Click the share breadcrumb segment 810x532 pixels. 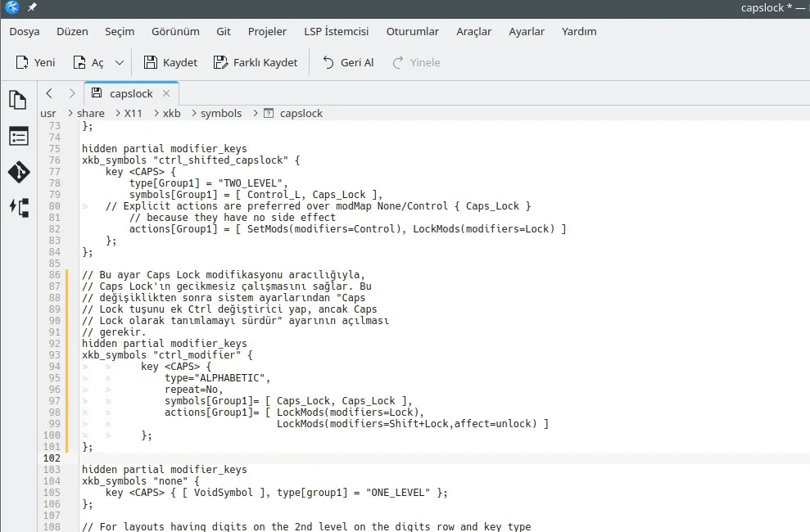click(x=90, y=114)
